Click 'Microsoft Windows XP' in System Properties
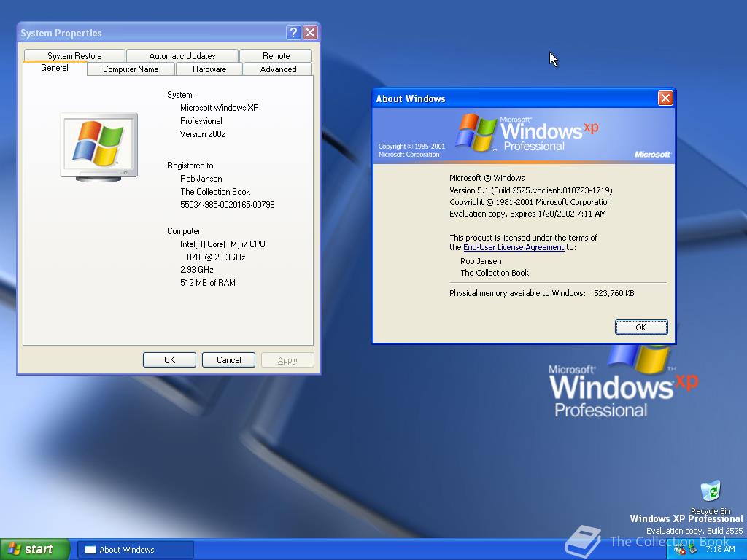 (219, 108)
